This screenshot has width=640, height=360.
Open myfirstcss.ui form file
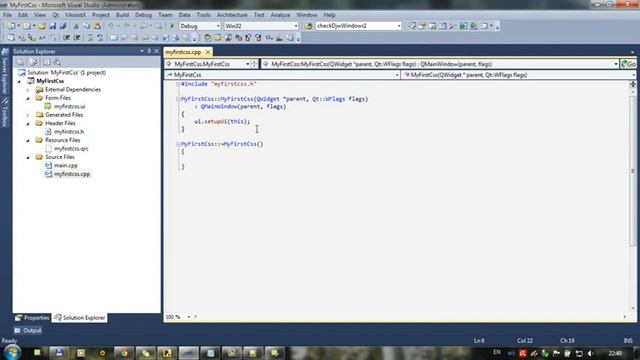pos(69,107)
